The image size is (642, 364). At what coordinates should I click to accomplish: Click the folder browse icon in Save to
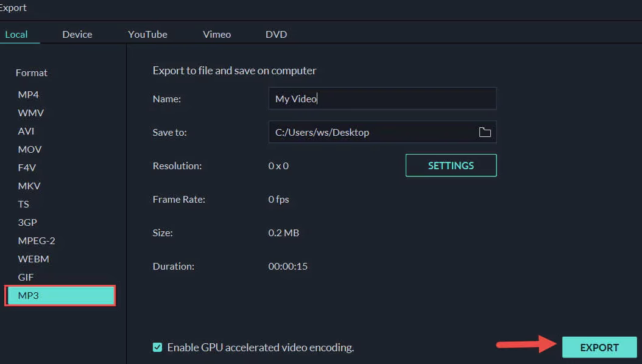click(x=485, y=132)
